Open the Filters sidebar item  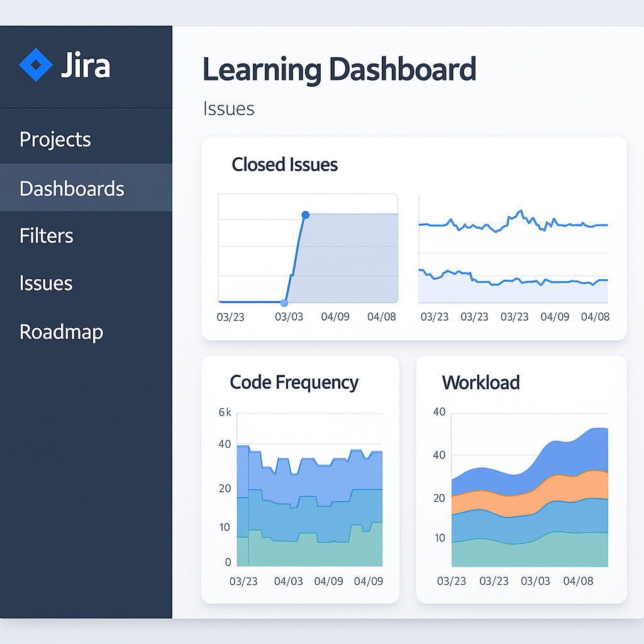(47, 236)
